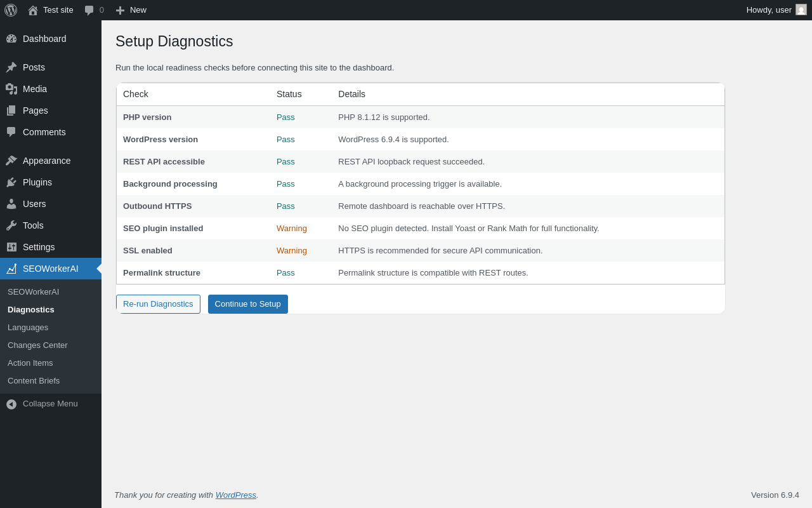
Task: Open the Plugins plug icon
Action: pos(11,182)
